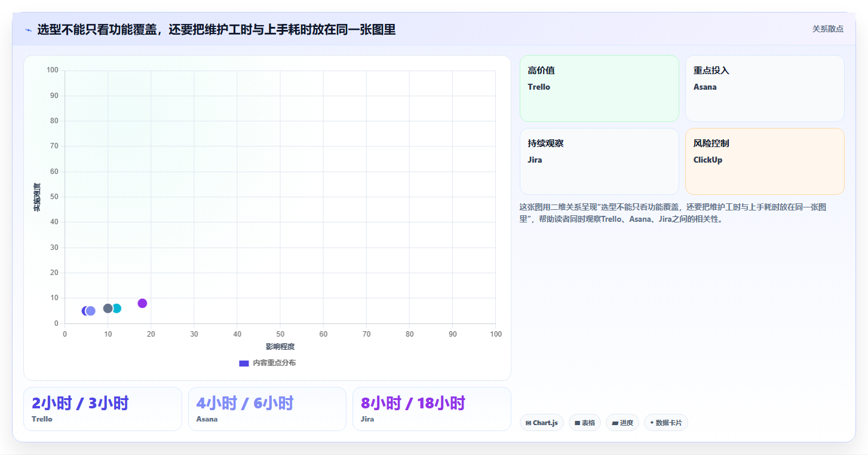Click the y-axis tick value 100
The image size is (868, 455).
pos(53,71)
